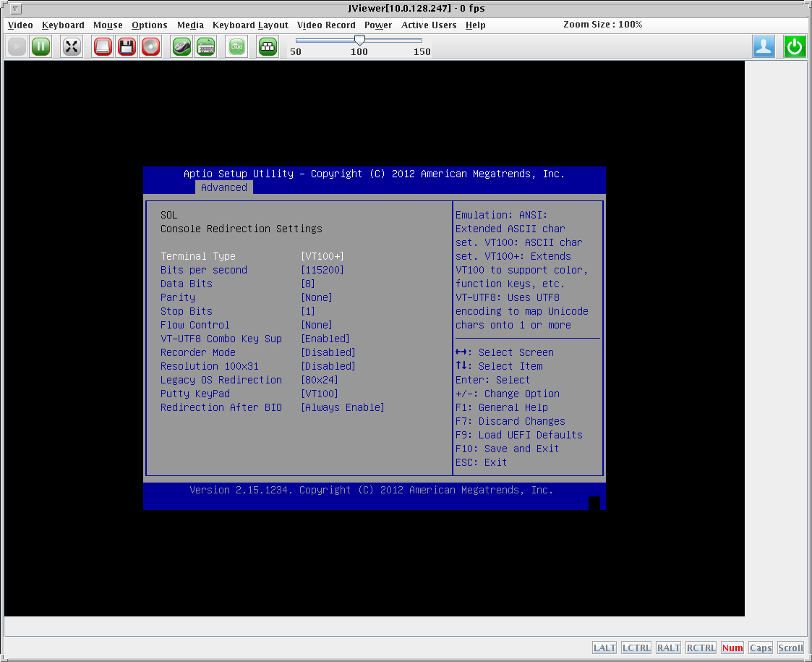The image size is (812, 662).
Task: Click the Terminal Type label
Action: coord(198,256)
